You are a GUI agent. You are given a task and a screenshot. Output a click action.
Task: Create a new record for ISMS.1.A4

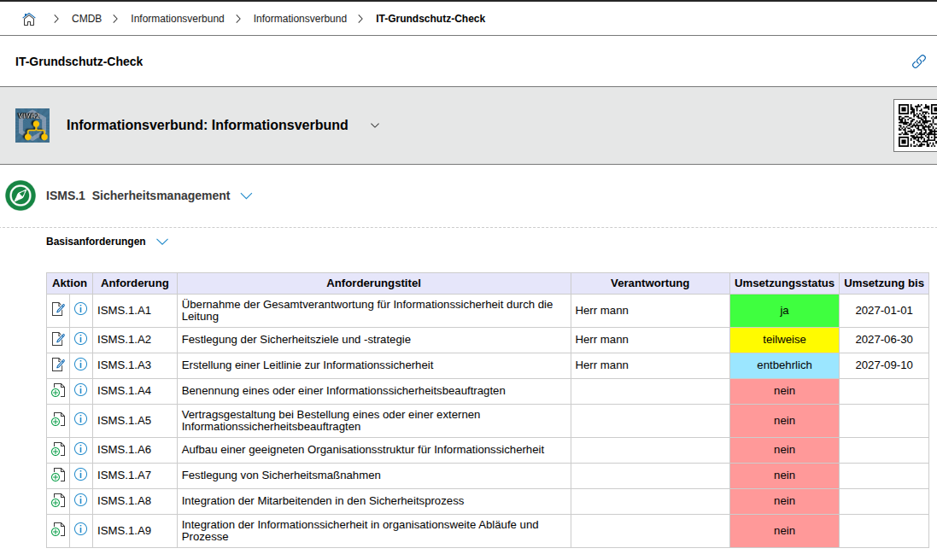click(58, 390)
